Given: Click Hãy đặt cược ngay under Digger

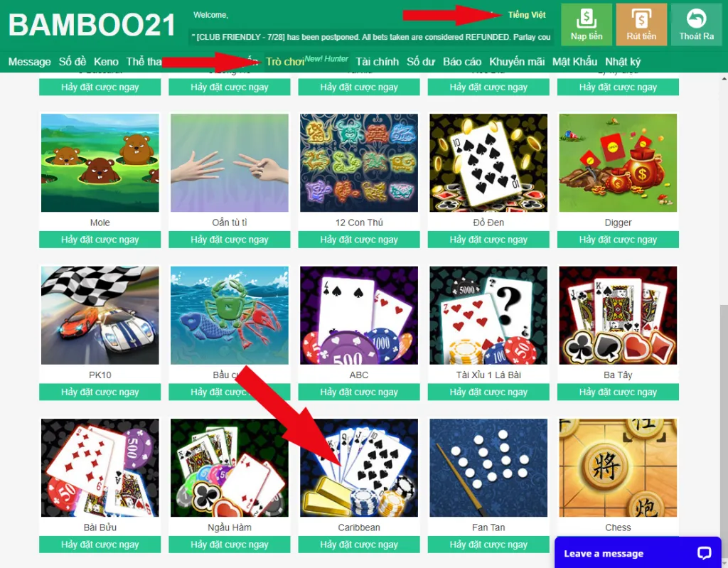Looking at the screenshot, I should point(618,240).
